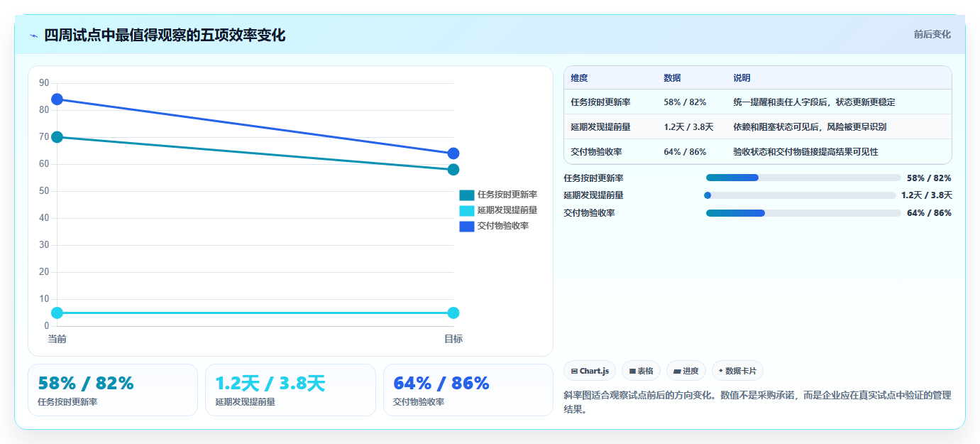Toggle 任务按时更新率 legend color box

(466, 195)
